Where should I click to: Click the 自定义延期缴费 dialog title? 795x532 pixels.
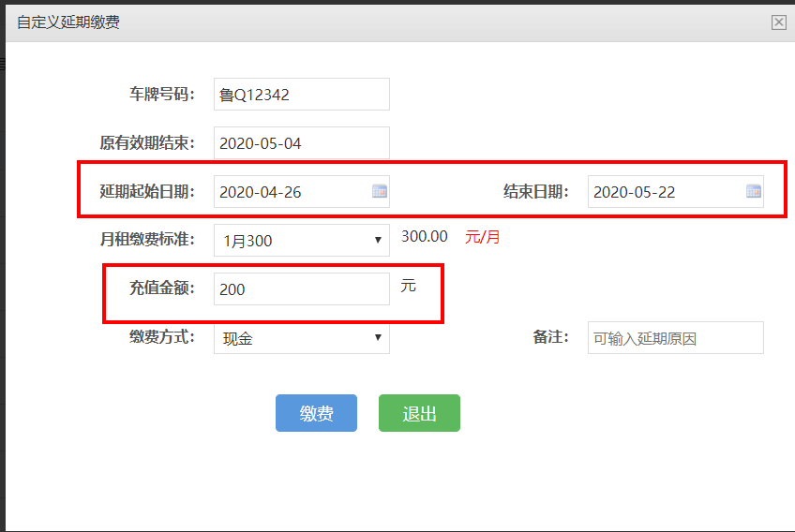[x=68, y=22]
